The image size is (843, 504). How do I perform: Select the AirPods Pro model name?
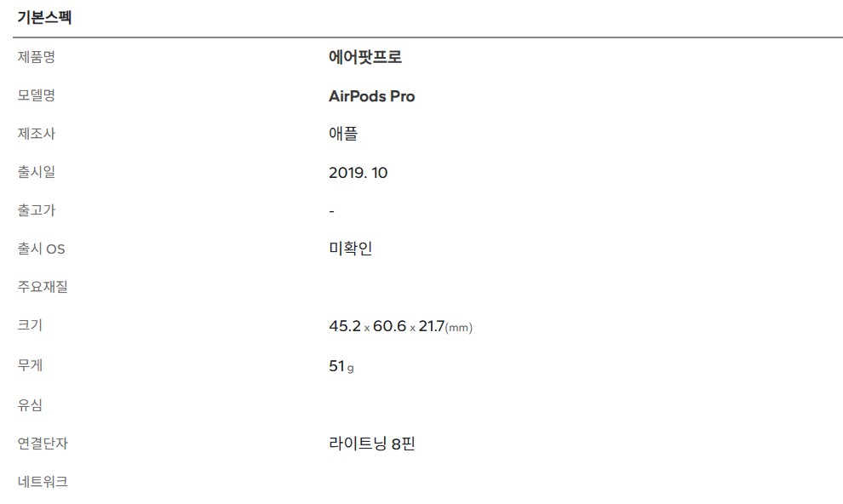point(371,96)
